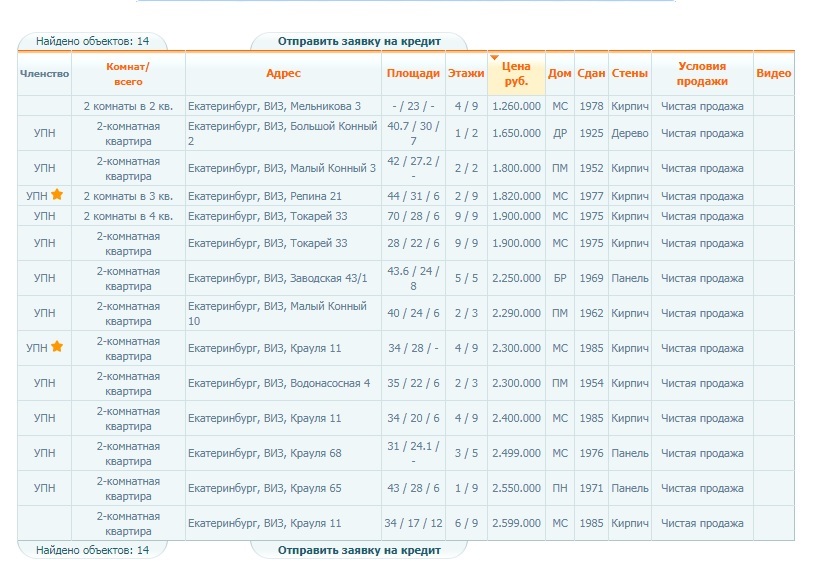Open the Крауля 68 apartment listing
This screenshot has width=837, height=581.
264,453
